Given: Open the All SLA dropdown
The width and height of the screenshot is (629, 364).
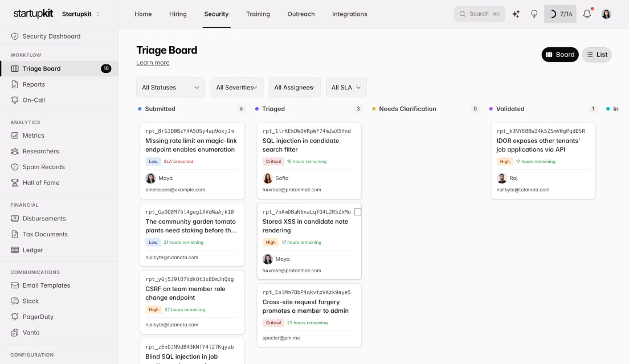Looking at the screenshot, I should pos(346,87).
